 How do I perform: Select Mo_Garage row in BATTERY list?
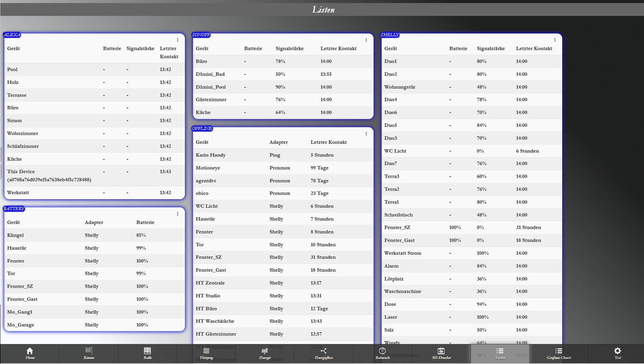(x=94, y=325)
